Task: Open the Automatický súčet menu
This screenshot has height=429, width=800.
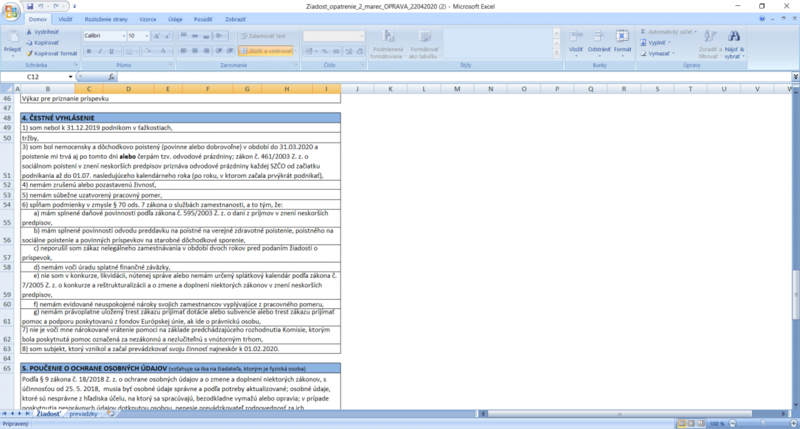Action: (668, 32)
